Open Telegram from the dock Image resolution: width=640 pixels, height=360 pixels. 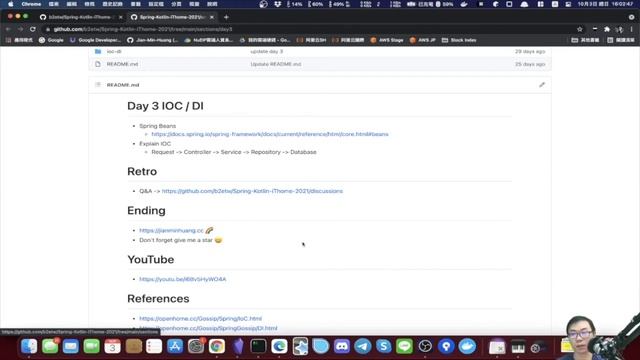(x=362, y=347)
